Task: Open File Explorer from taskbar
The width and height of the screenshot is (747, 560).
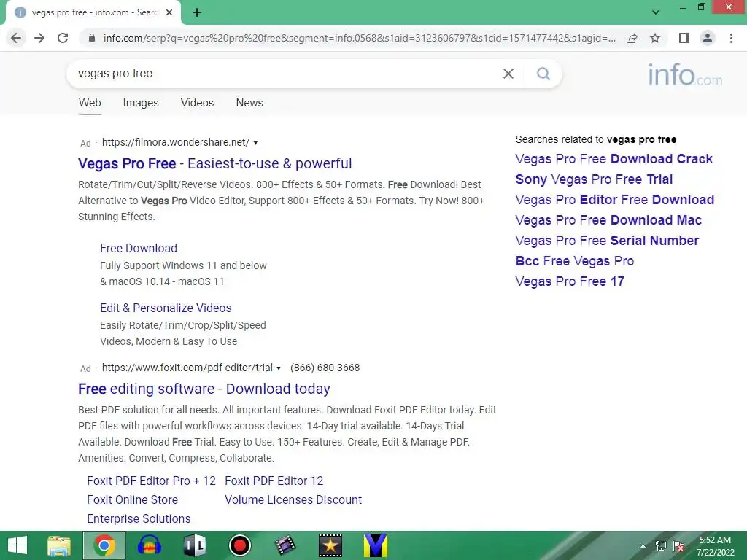Action: click(x=59, y=545)
